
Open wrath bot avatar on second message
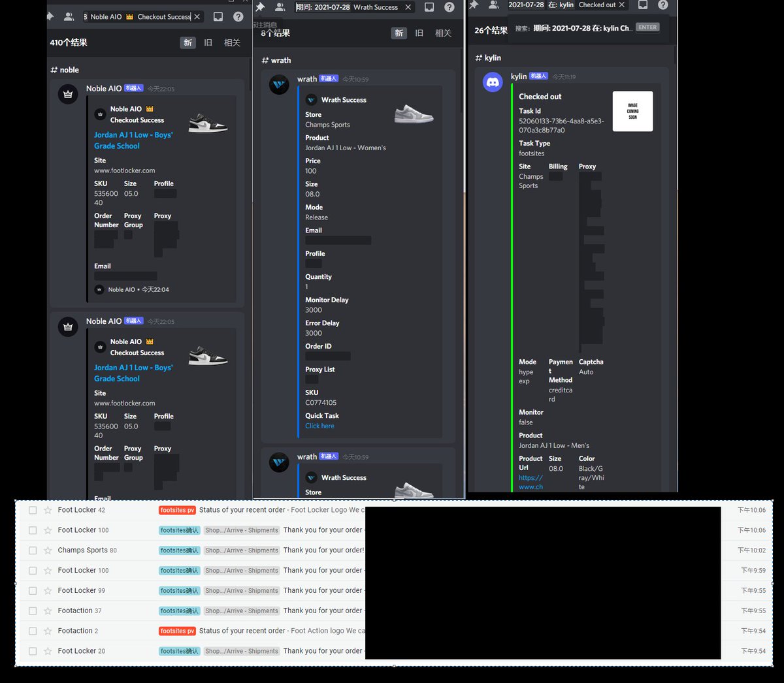(279, 462)
